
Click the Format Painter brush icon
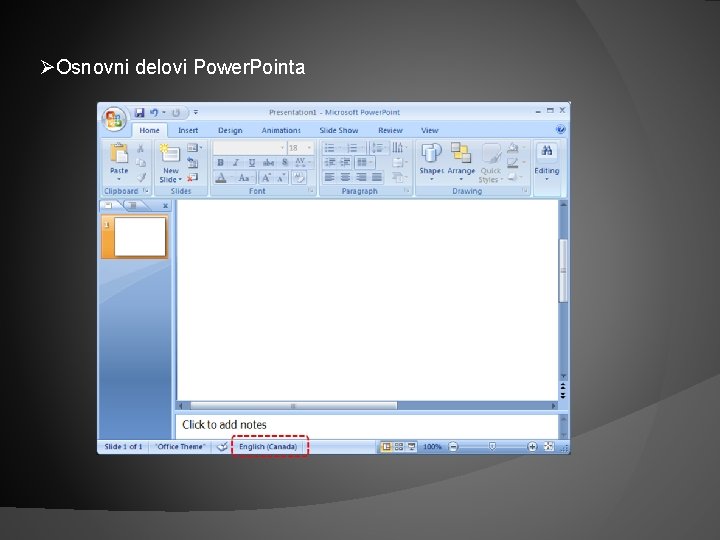(x=141, y=177)
